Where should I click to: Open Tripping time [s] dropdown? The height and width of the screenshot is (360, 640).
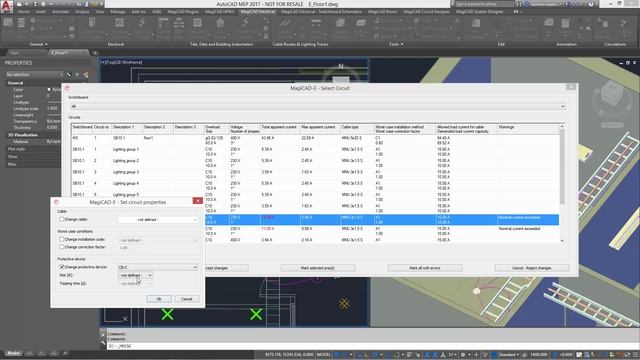click(x=136, y=283)
